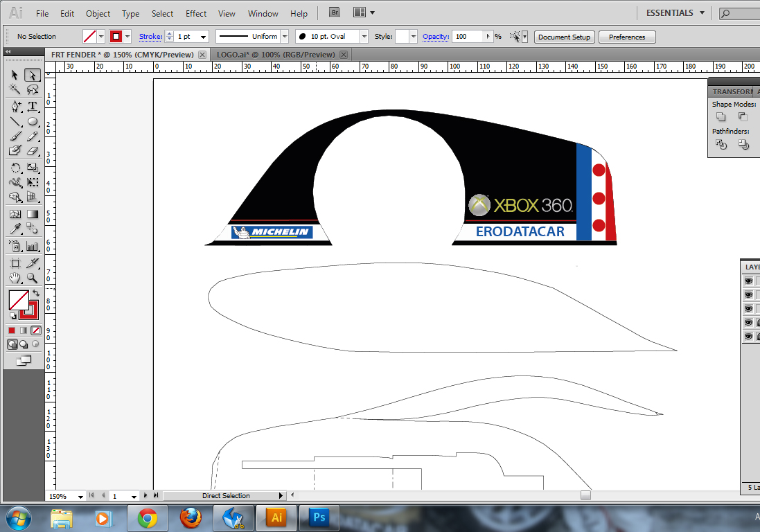The width and height of the screenshot is (760, 532).
Task: Toggle the third layer's eye icon
Action: 748,309
